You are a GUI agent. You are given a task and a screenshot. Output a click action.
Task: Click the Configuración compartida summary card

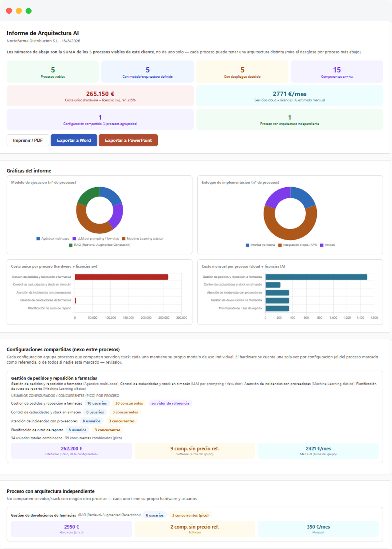click(100, 120)
